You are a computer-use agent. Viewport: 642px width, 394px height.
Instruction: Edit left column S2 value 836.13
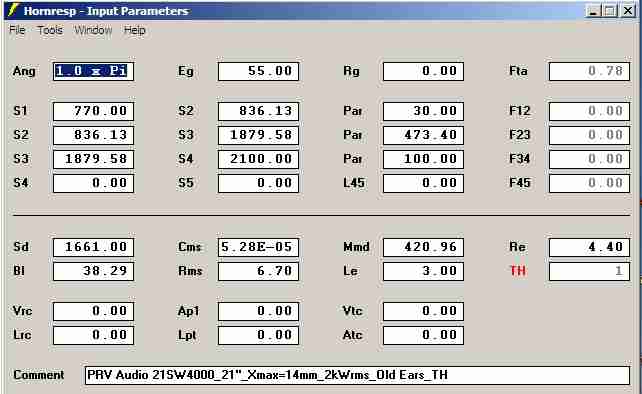click(x=93, y=135)
